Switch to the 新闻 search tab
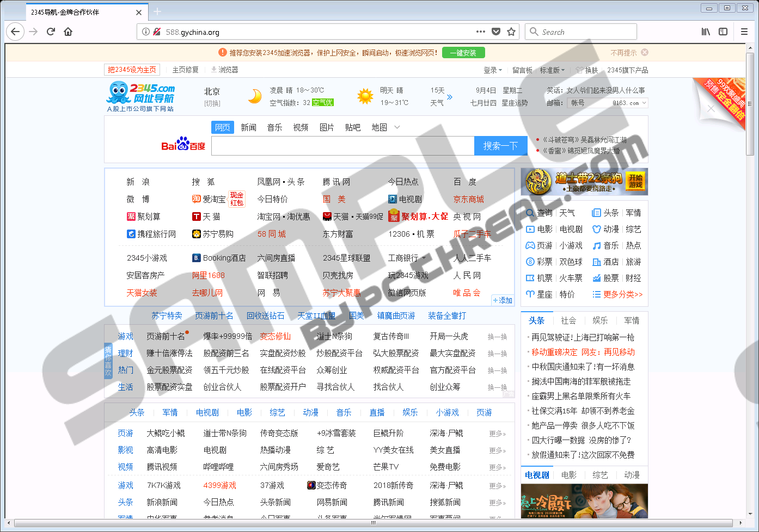The height and width of the screenshot is (532, 759). click(248, 127)
